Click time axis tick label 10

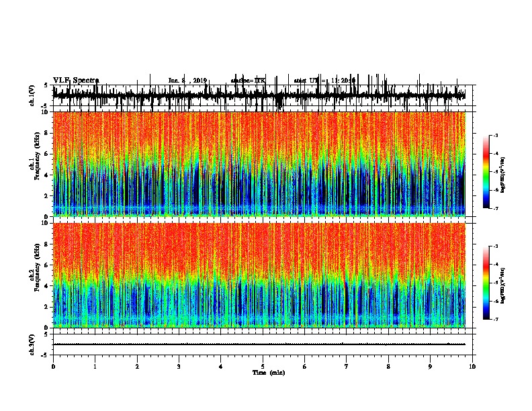click(472, 367)
